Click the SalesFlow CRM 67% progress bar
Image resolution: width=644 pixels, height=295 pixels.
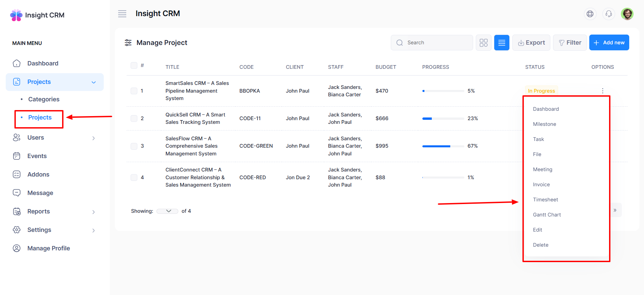coord(443,146)
